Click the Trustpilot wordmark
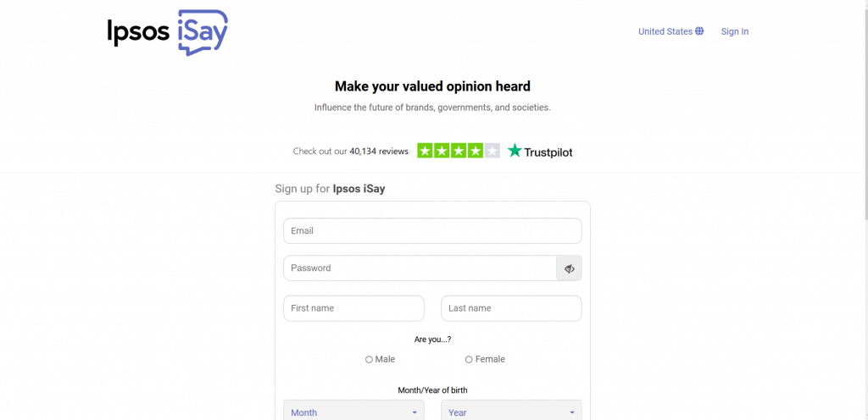The image size is (868, 420). coord(548,152)
